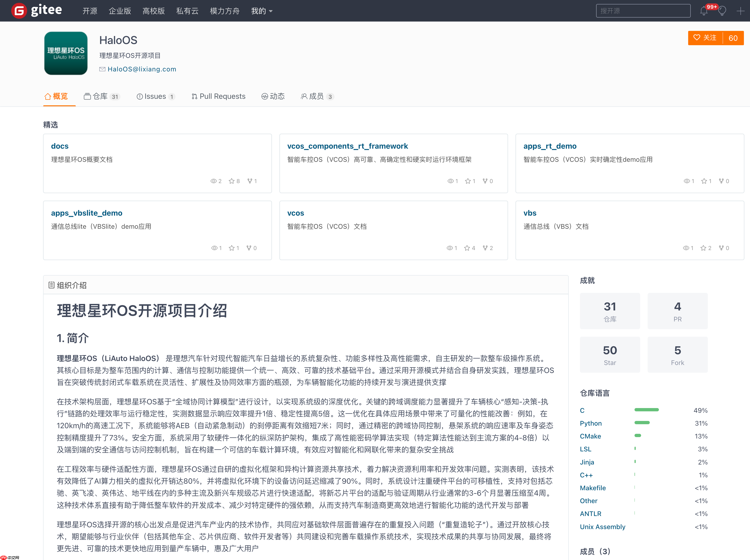Click the heart icon inside the follow button
Viewport: 750px width, 560px height.
pyautogui.click(x=696, y=38)
